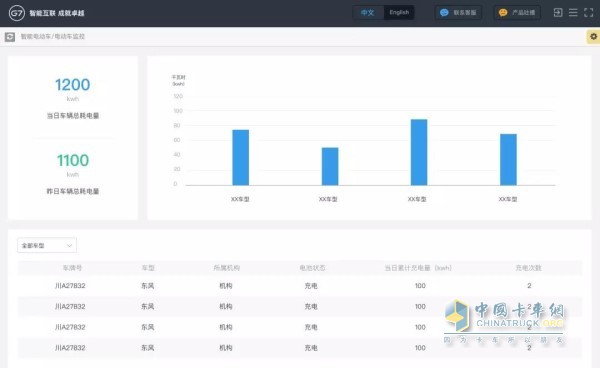Screen dimensions: 600x368
Task: Click the 所属机构 column header
Action: pos(227,268)
